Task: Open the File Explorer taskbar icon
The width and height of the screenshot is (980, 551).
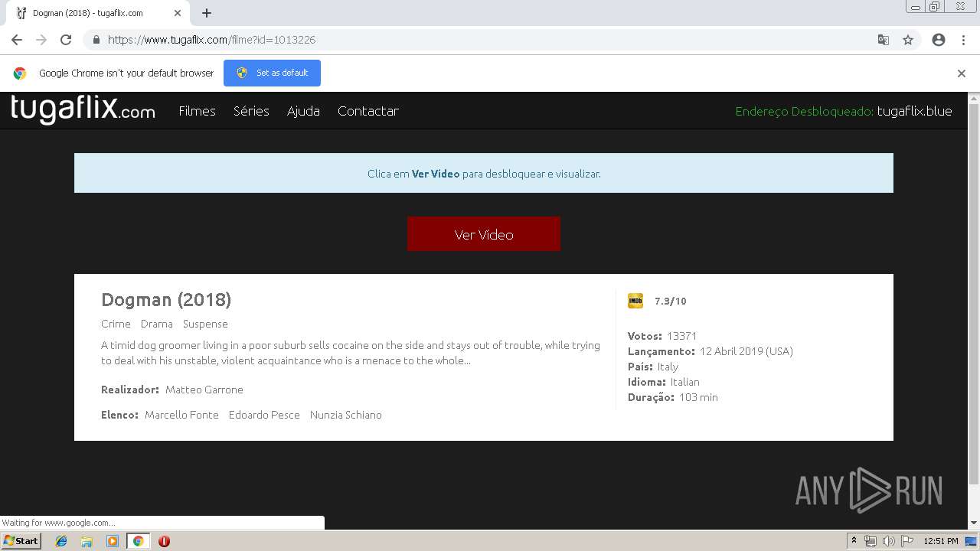Action: point(87,541)
